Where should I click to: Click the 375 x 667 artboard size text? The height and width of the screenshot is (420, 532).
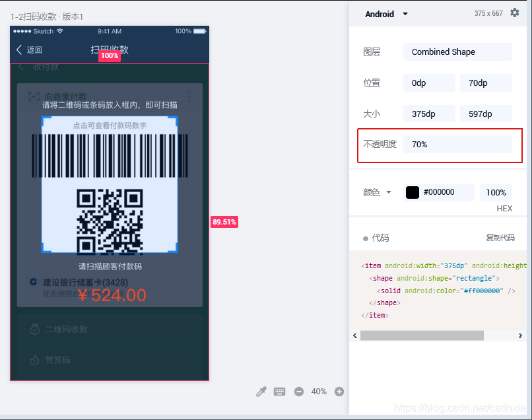coord(488,13)
